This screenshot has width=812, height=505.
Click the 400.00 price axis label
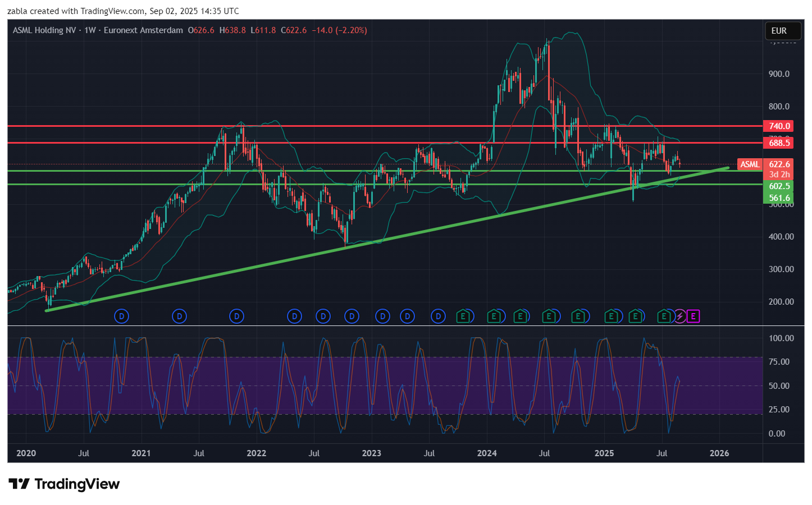781,237
